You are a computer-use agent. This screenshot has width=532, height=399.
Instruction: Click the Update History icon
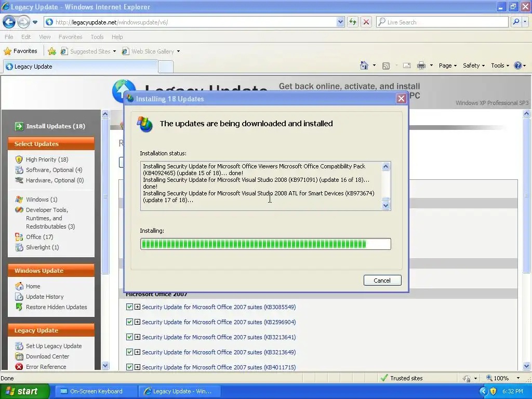pos(19,297)
